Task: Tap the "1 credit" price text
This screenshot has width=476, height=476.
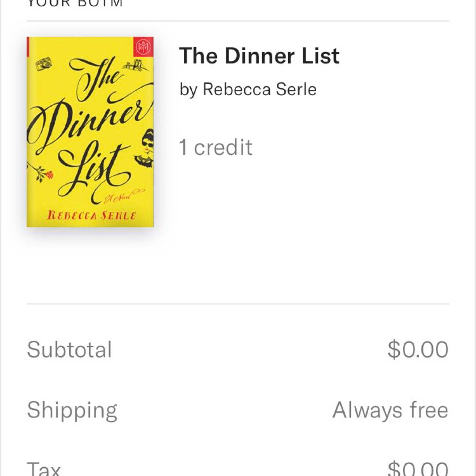Action: point(216,147)
